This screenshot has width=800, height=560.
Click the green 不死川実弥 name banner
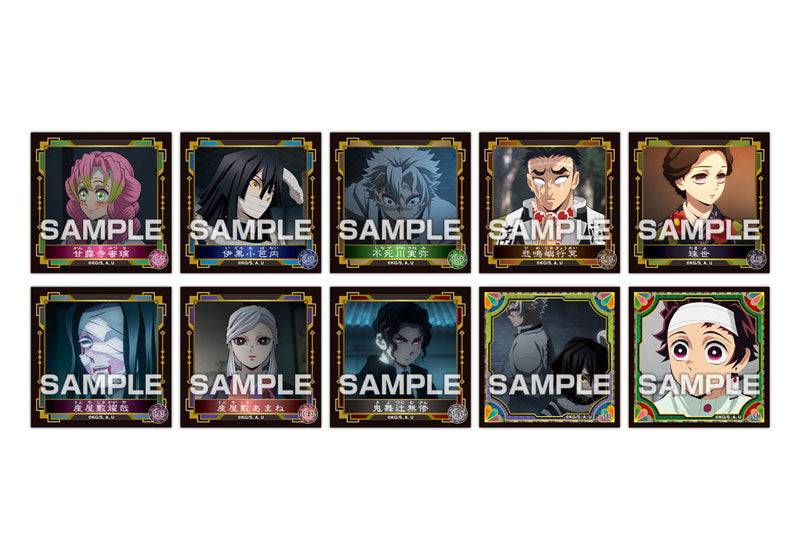(393, 252)
